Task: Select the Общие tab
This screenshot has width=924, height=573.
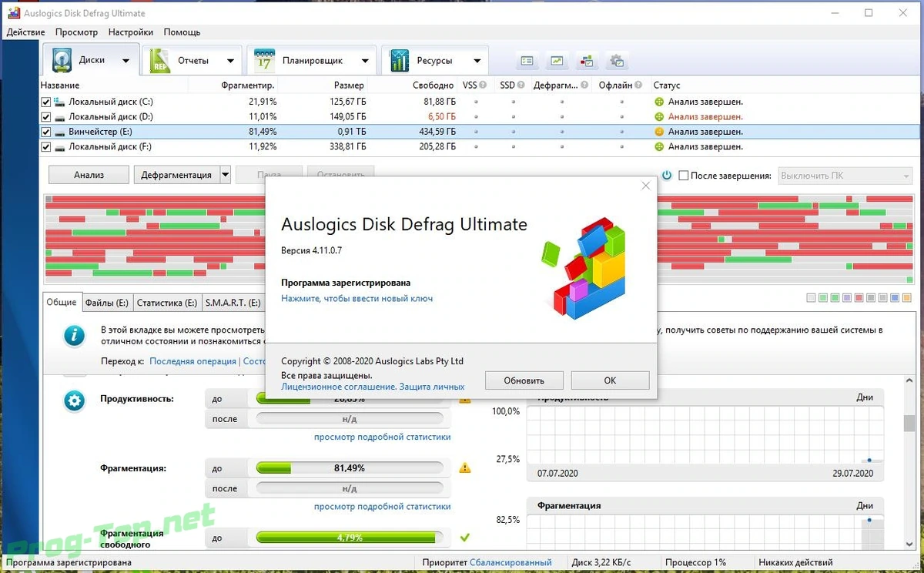Action: [x=62, y=302]
